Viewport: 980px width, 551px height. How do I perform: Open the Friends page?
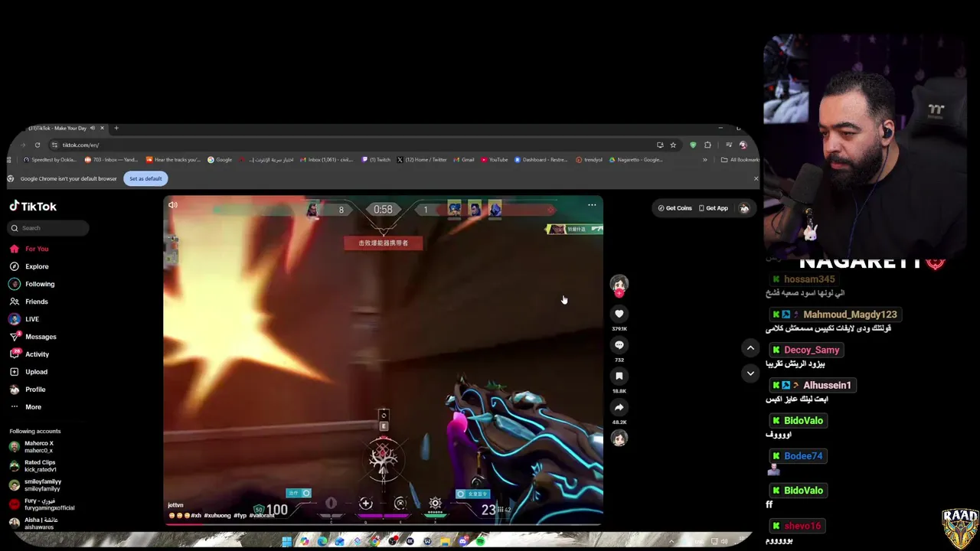pos(29,302)
